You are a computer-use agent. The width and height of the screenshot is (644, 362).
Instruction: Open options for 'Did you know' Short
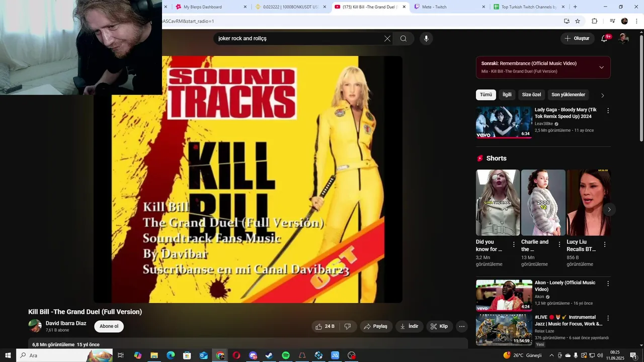(514, 244)
